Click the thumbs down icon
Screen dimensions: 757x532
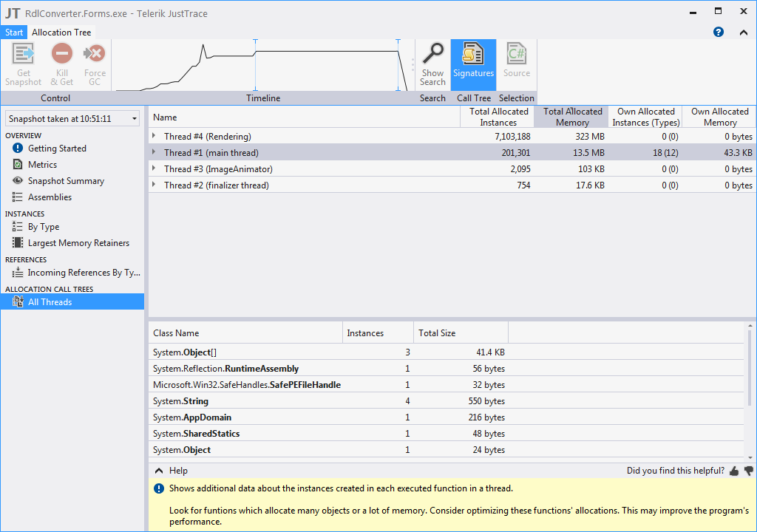point(749,470)
